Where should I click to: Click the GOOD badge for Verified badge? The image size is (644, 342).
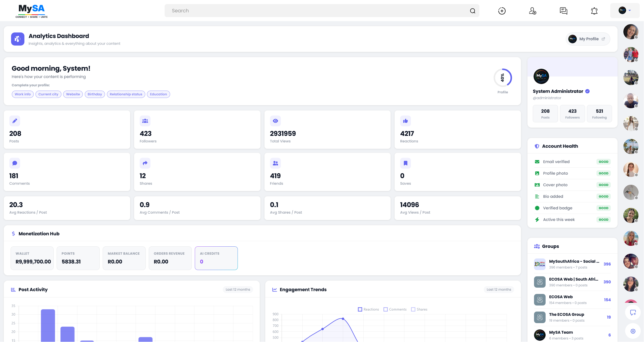pyautogui.click(x=603, y=208)
